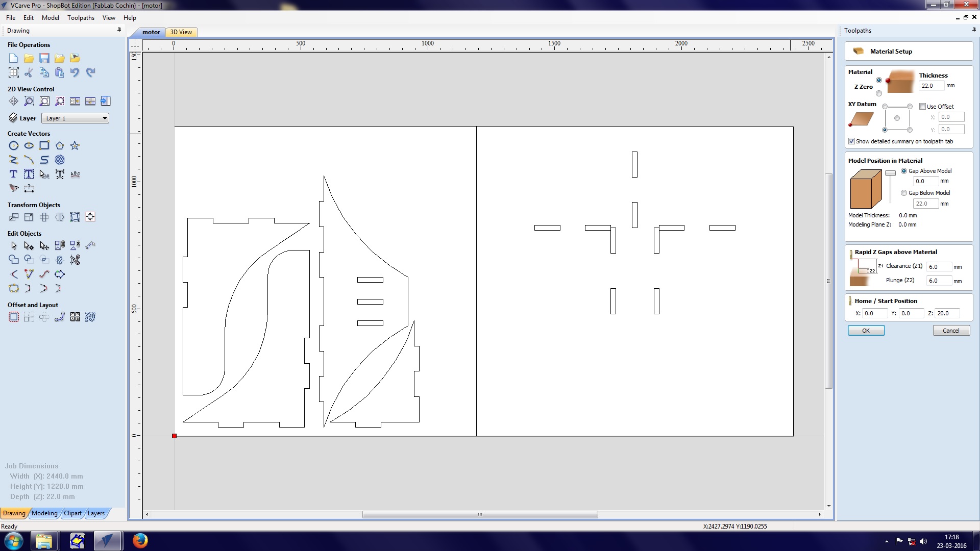The height and width of the screenshot is (551, 980).
Task: Open the nest parts tool
Action: (x=90, y=317)
